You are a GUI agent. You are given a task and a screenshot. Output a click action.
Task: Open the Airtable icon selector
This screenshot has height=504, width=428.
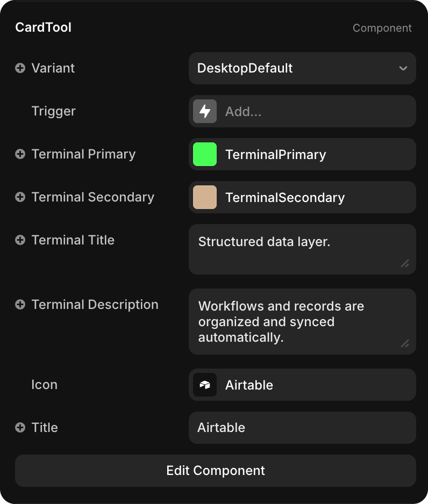coord(302,385)
